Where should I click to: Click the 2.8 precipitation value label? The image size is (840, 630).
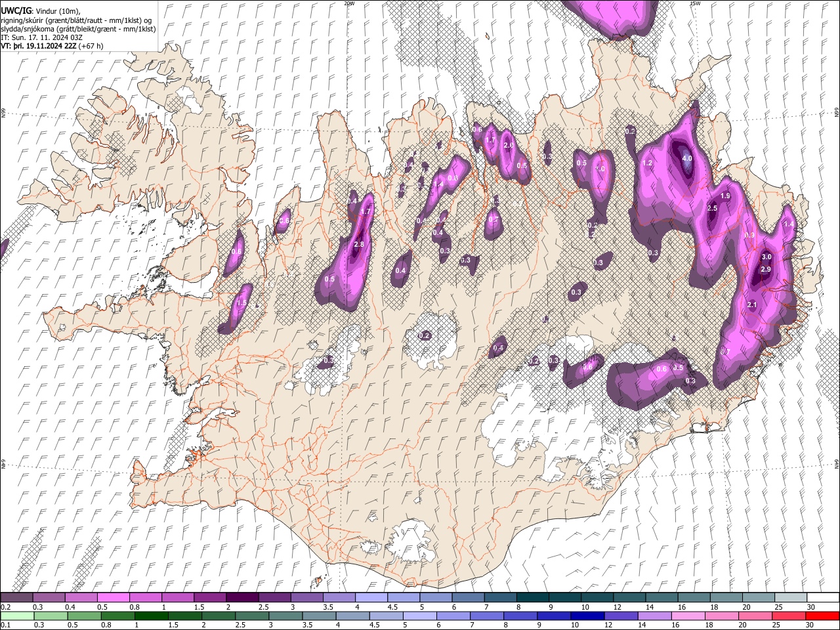point(359,245)
